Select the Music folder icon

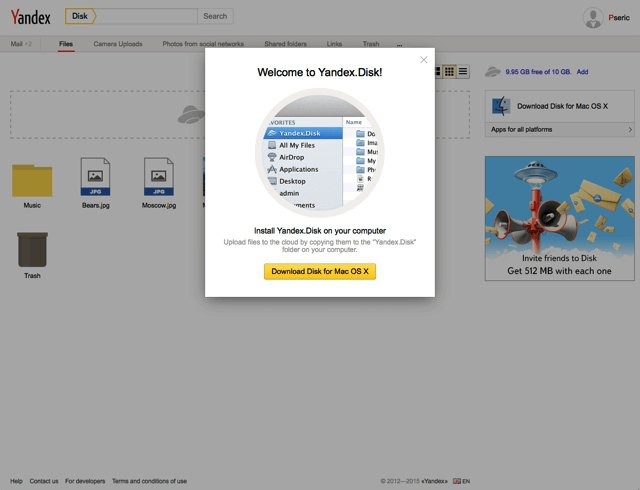click(x=32, y=180)
